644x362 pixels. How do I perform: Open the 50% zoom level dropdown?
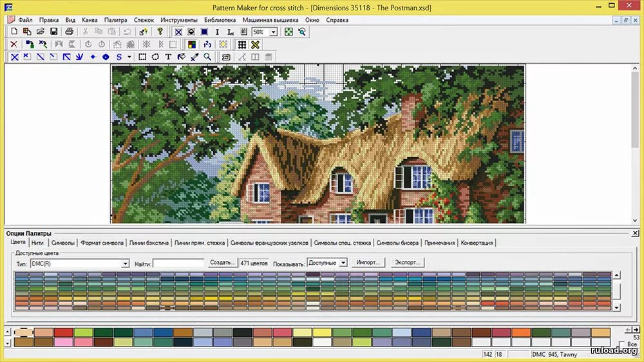[274, 32]
